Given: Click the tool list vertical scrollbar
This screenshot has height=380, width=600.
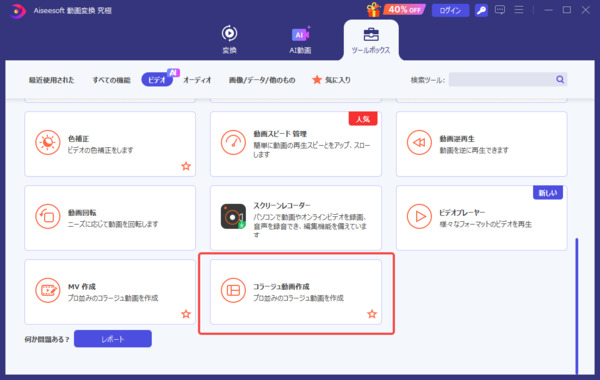Looking at the screenshot, I should point(577,306).
